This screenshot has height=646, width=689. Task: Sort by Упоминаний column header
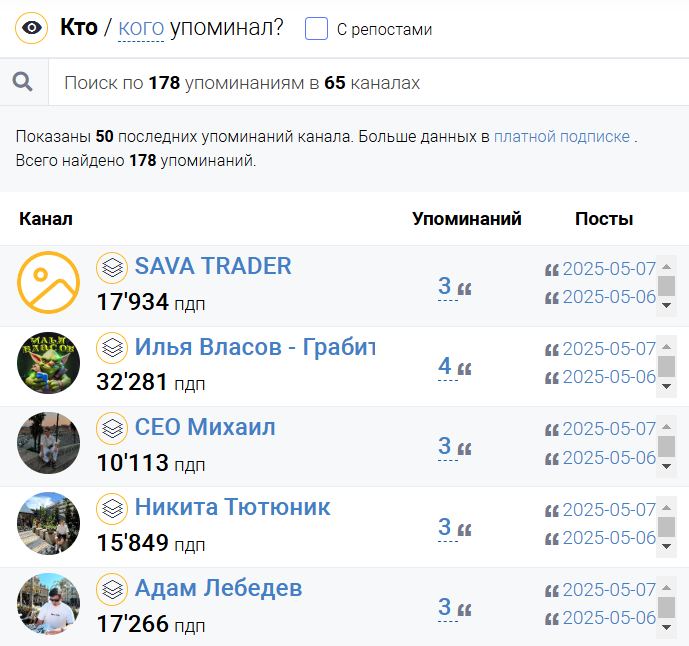click(x=467, y=219)
